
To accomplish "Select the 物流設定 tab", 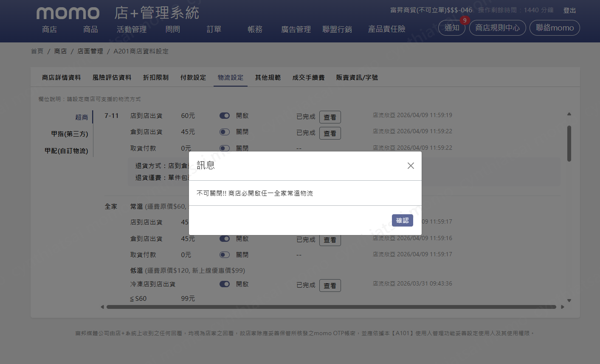I will click(x=231, y=78).
